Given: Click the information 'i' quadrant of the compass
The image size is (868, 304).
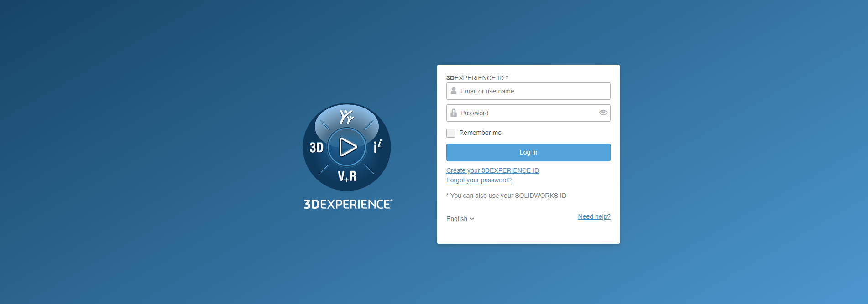Looking at the screenshot, I should coord(377,146).
